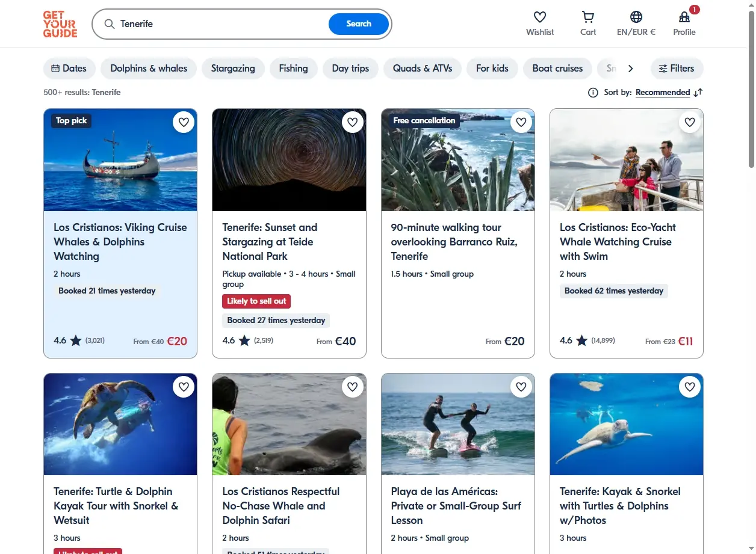
Task: Click the calendar icon in Dates chip
Action: (x=55, y=69)
